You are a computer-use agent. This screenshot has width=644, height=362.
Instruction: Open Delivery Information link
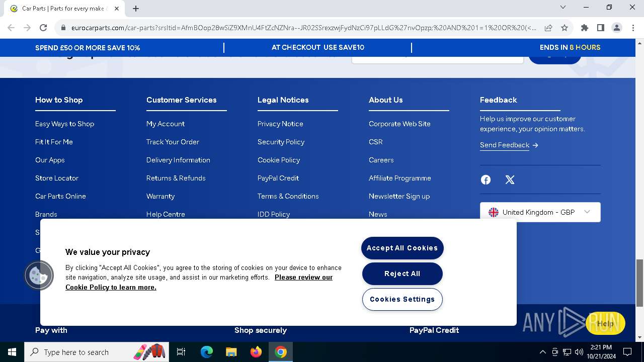[x=178, y=160]
